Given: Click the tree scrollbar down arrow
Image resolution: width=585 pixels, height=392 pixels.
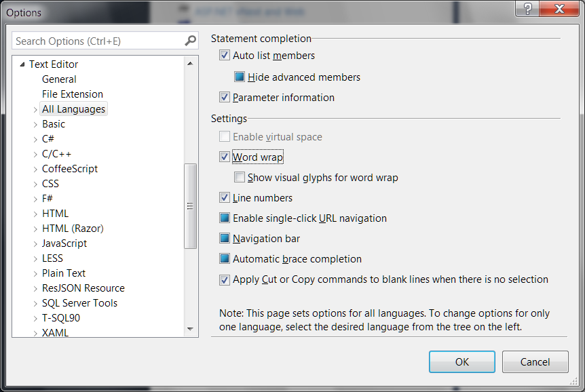Looking at the screenshot, I should (x=191, y=330).
